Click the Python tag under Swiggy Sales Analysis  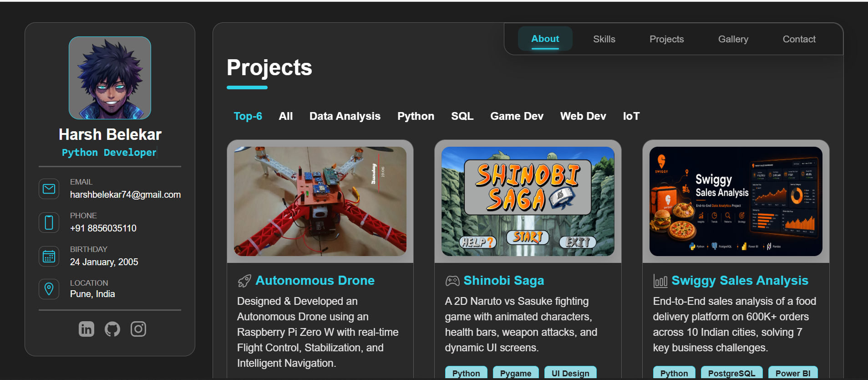click(x=674, y=373)
